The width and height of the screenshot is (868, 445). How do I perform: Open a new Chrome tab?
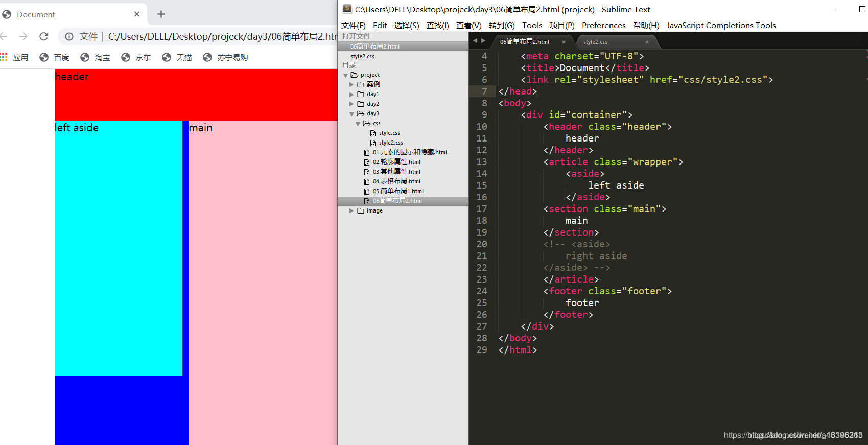pyautogui.click(x=161, y=14)
